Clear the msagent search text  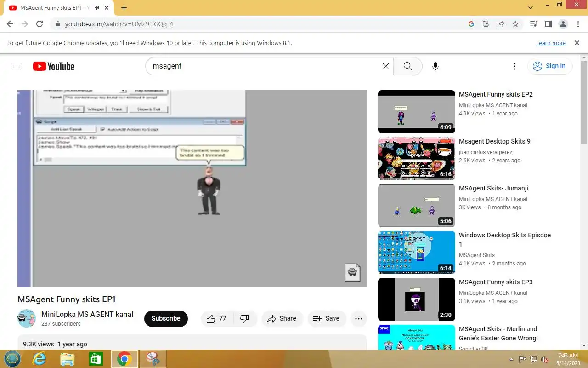pos(386,66)
